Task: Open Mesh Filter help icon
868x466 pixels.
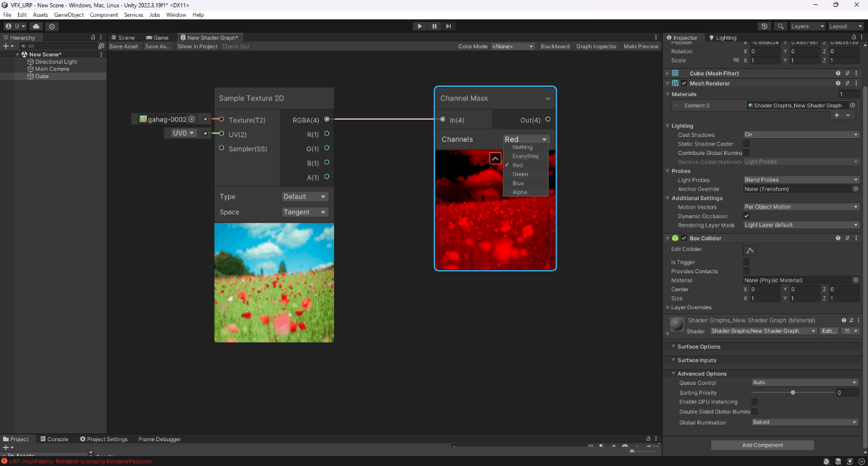Action: pyautogui.click(x=838, y=73)
